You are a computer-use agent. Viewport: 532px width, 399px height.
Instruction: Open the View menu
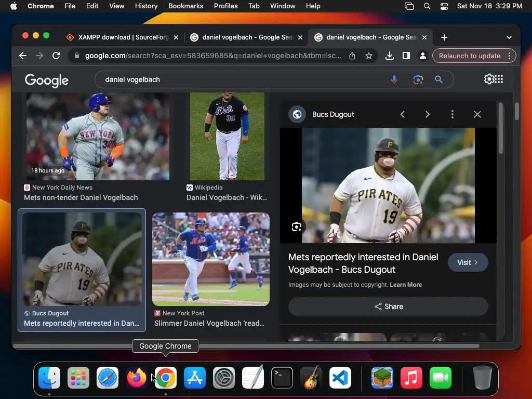tap(116, 6)
